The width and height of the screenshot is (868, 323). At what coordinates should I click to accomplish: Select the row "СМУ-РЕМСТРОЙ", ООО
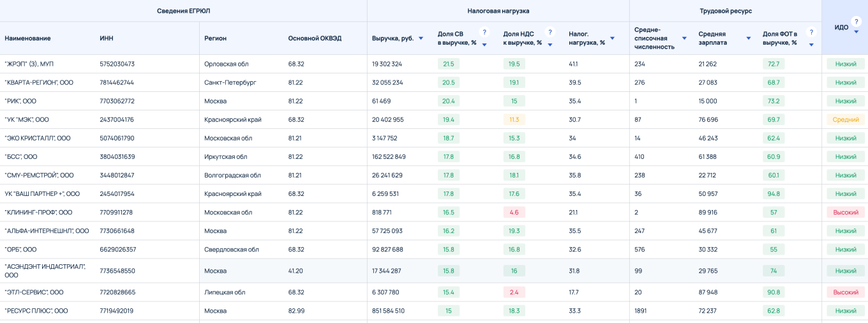[434, 175]
